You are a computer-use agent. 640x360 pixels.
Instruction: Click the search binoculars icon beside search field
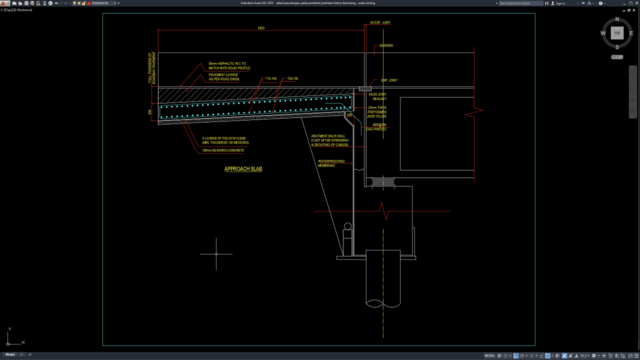point(547,3)
